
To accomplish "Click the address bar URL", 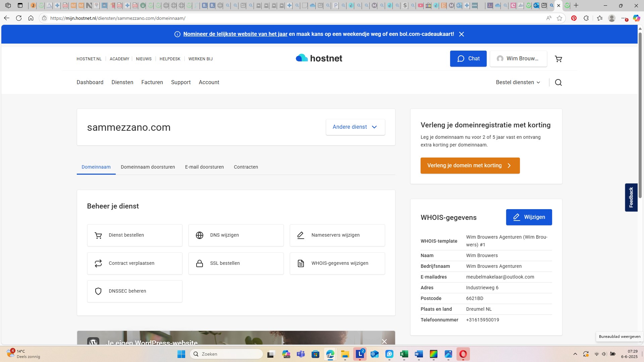I will (118, 18).
